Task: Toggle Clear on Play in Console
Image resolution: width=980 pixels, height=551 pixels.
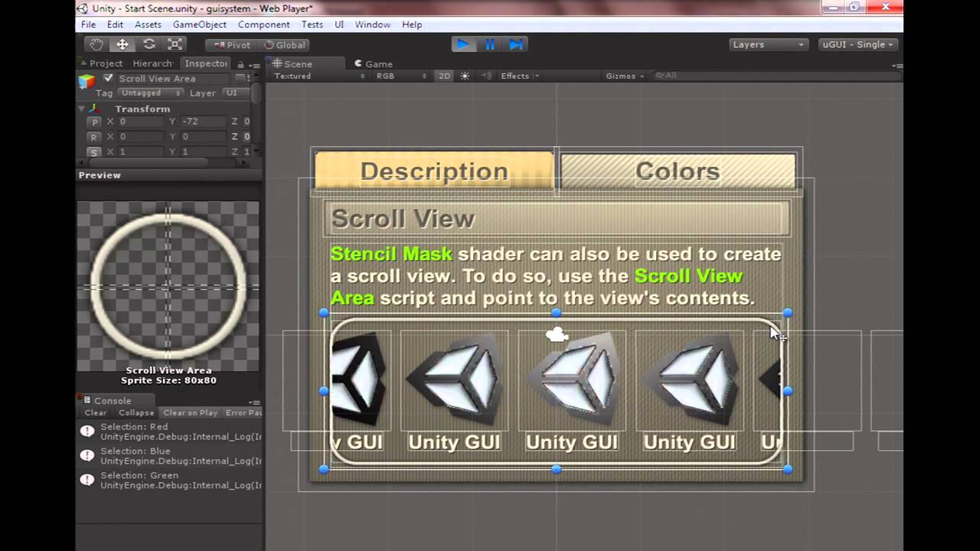Action: (x=190, y=412)
